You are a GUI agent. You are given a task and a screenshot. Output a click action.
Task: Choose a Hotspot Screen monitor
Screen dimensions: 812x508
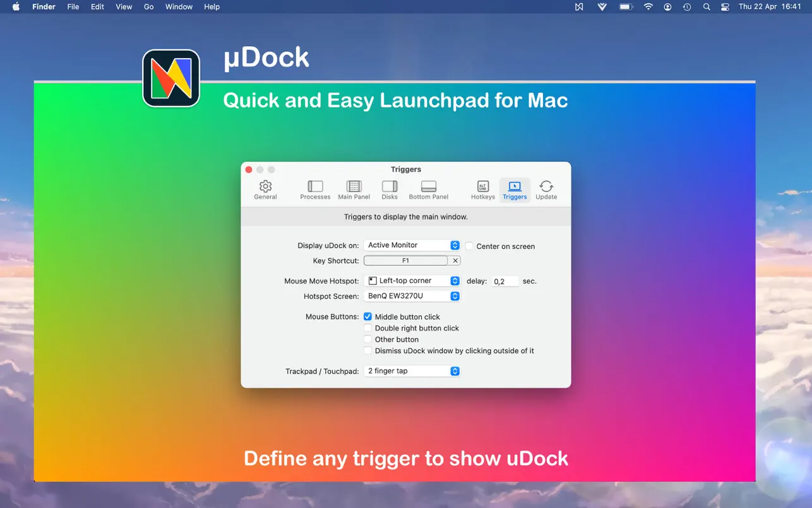[x=412, y=296]
